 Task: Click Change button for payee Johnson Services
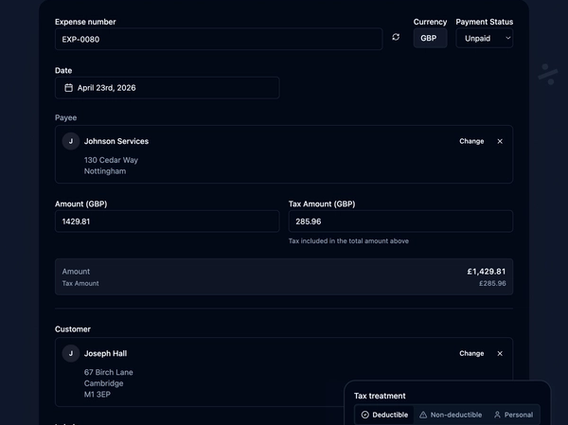pos(472,141)
